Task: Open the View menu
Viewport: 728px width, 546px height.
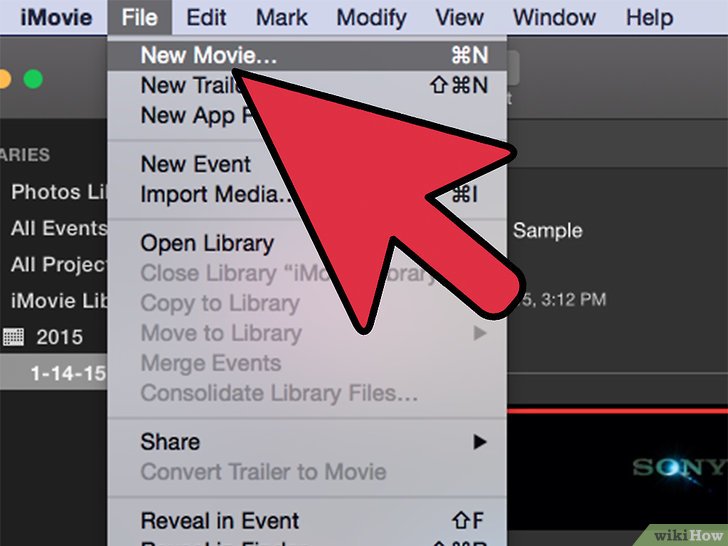Action: 460,18
